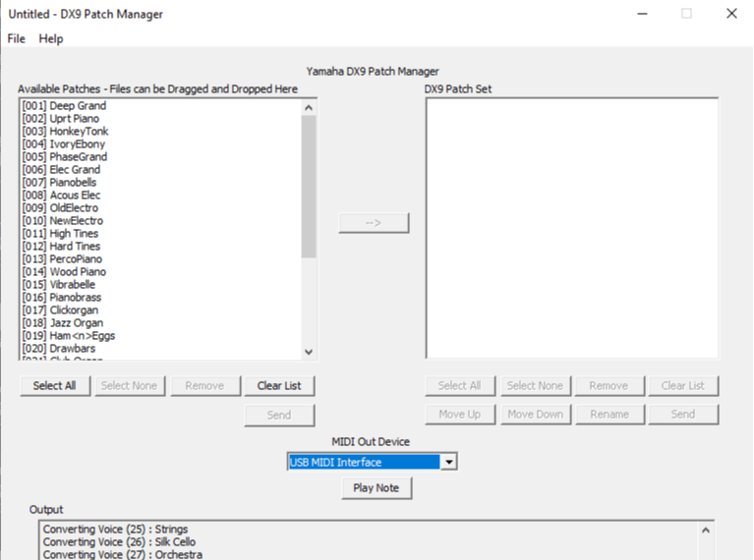
Task: Select Ham<n>Eggs in the patch list
Action: (68, 336)
